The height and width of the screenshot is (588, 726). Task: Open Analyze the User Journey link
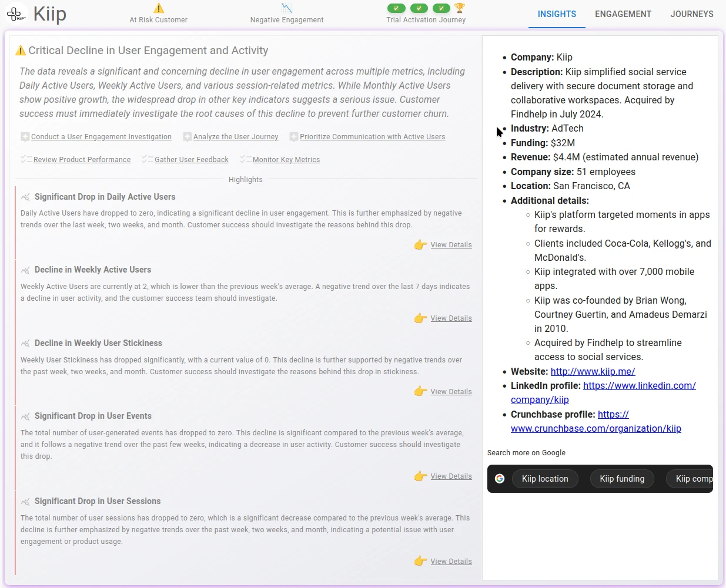coord(236,137)
